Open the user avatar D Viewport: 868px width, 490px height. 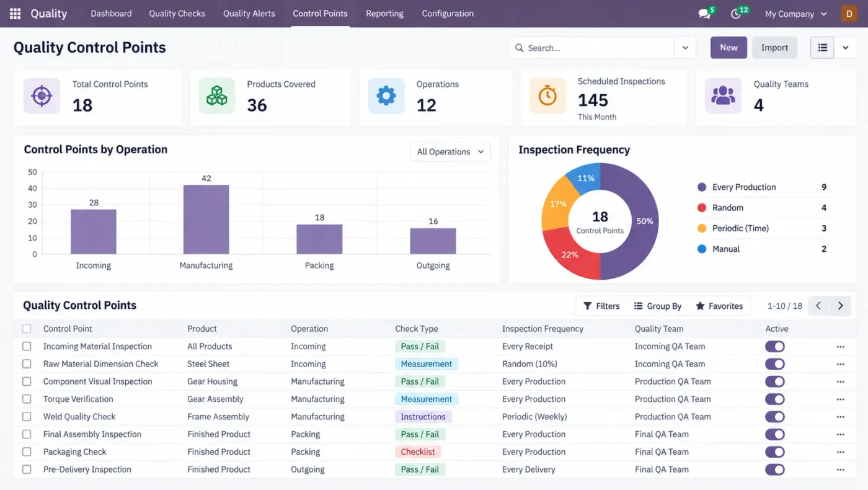click(x=849, y=14)
